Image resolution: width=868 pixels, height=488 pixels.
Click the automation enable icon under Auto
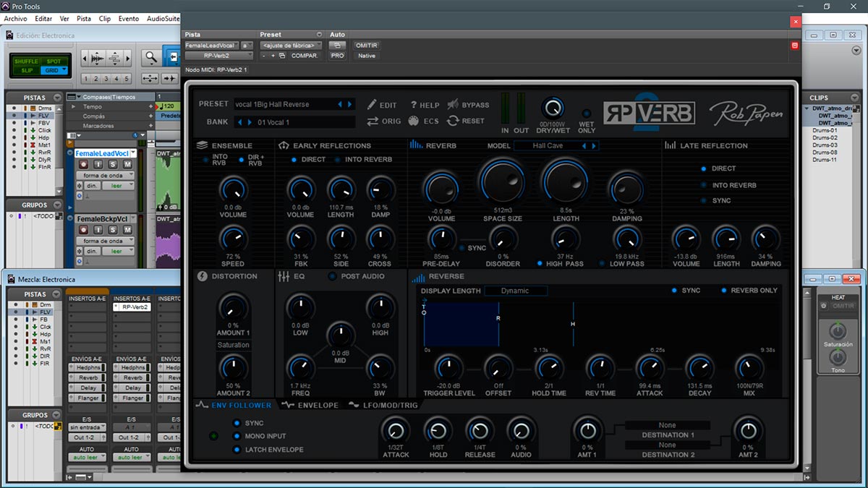click(x=337, y=46)
